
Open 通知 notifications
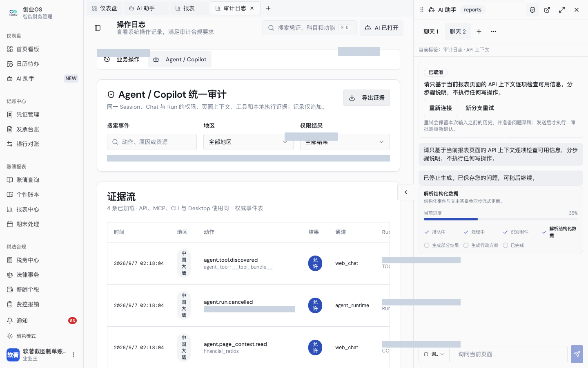tap(42, 321)
